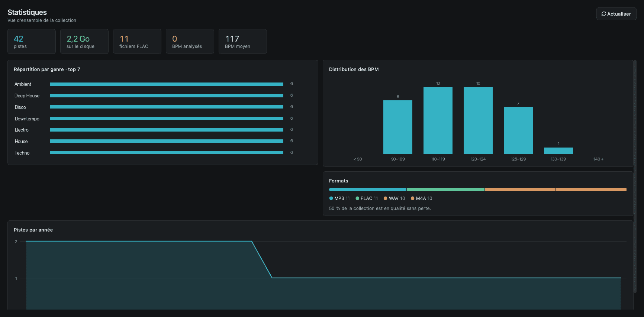Select the House genre label
Image resolution: width=644 pixels, height=317 pixels.
21,142
